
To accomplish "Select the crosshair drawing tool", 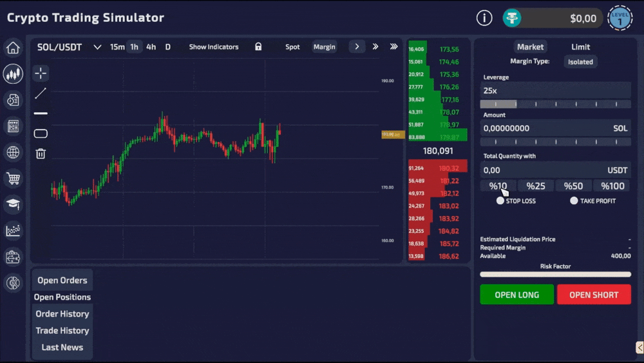I will pyautogui.click(x=41, y=73).
